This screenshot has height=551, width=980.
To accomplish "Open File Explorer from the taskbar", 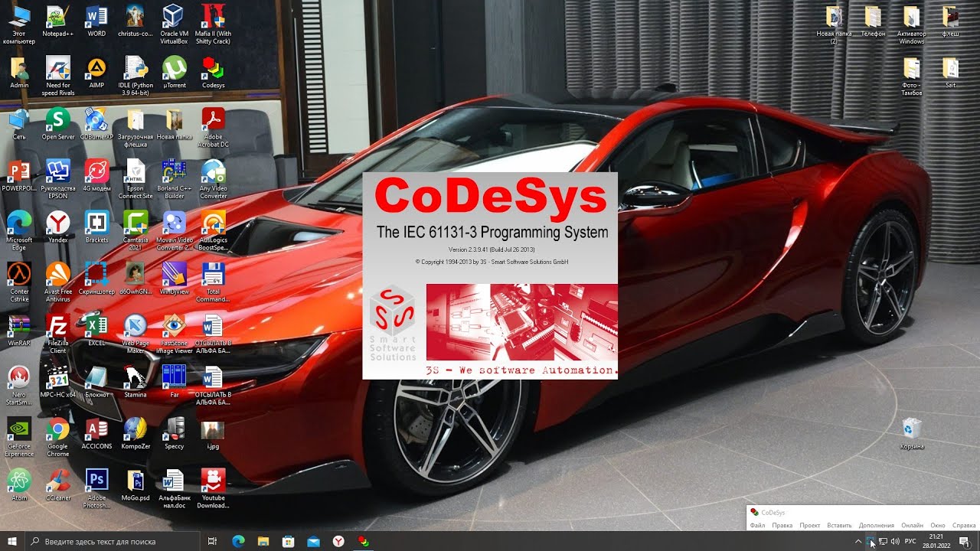I will point(263,541).
